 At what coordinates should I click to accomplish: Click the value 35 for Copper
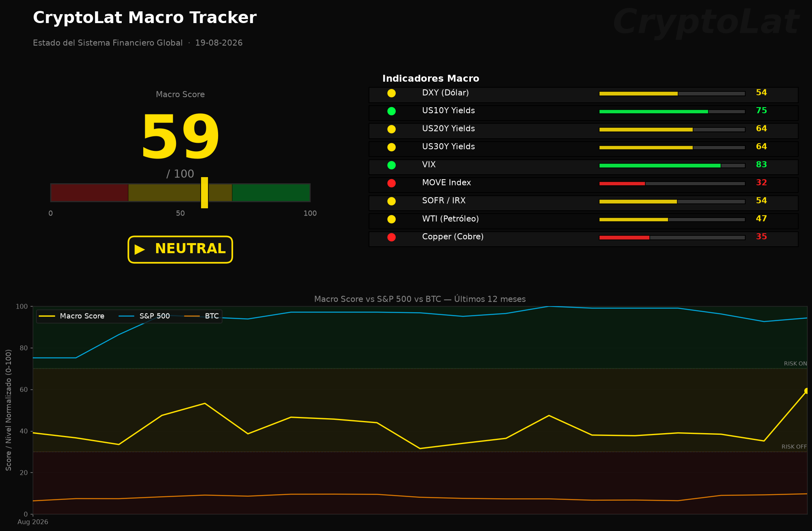761,237
